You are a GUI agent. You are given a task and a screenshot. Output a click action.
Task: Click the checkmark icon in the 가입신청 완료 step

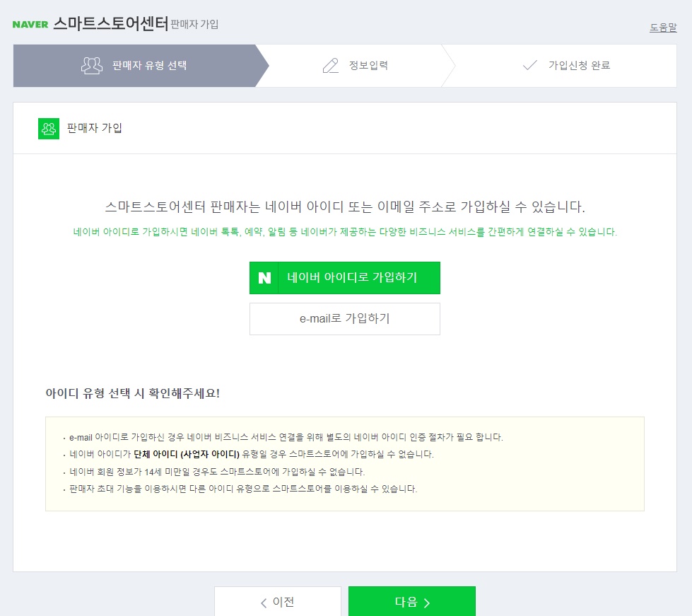[529, 65]
